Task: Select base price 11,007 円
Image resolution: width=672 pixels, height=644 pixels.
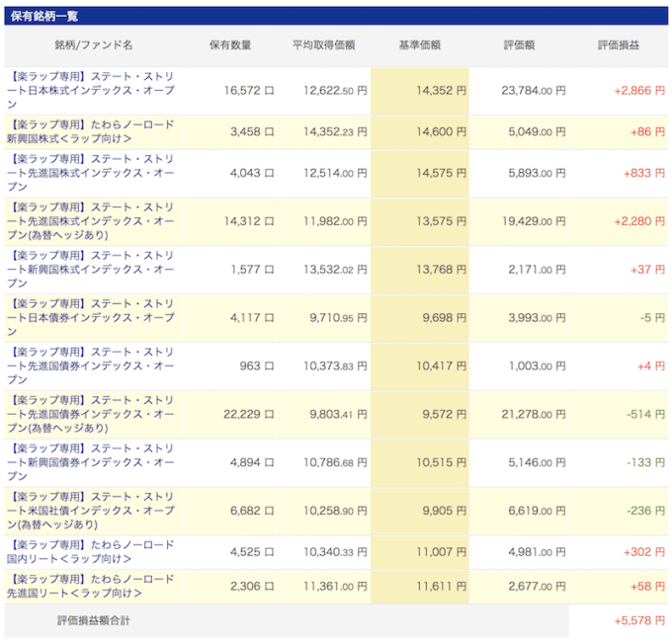Action: [x=441, y=551]
